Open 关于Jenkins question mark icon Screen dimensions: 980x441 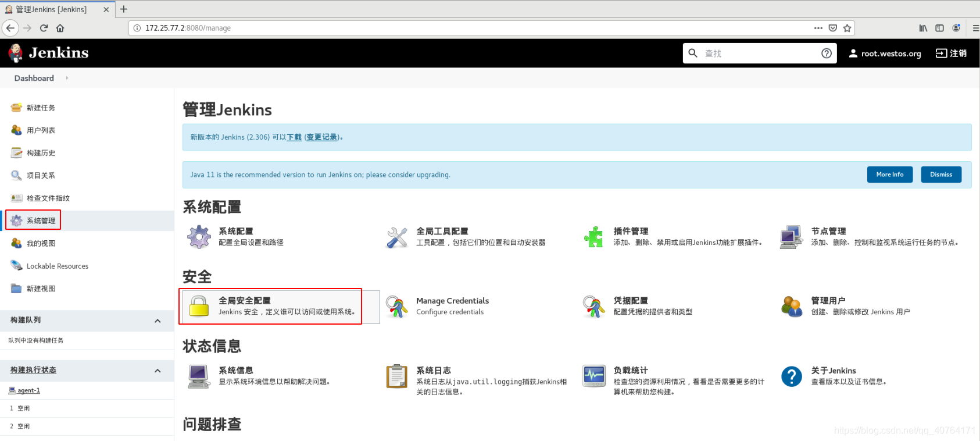[792, 376]
